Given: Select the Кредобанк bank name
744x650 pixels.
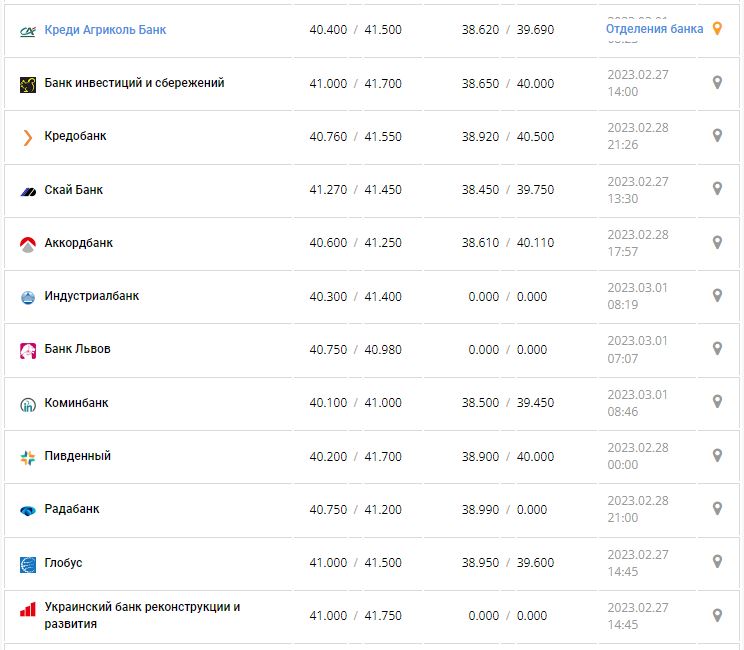Looking at the screenshot, I should (x=76, y=136).
